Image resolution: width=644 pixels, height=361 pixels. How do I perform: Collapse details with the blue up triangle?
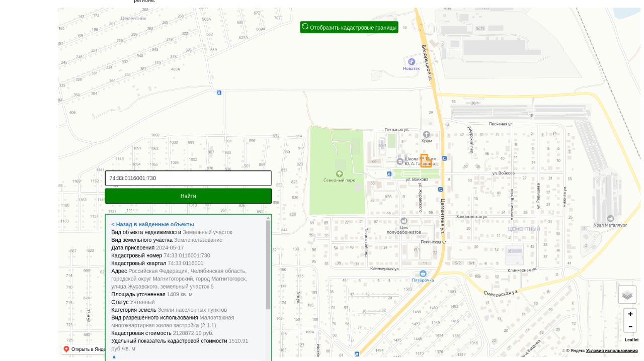pyautogui.click(x=114, y=356)
